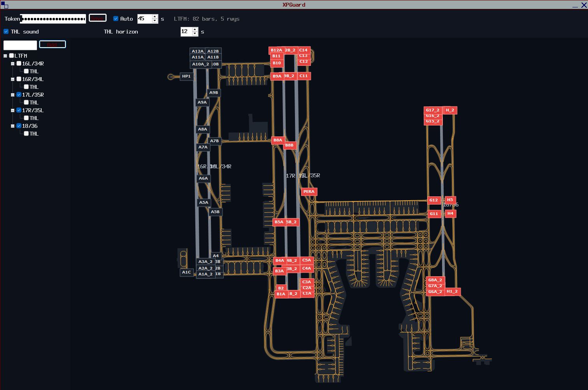Toggle the Auto checkbox
This screenshot has height=390, width=588.
coord(116,19)
